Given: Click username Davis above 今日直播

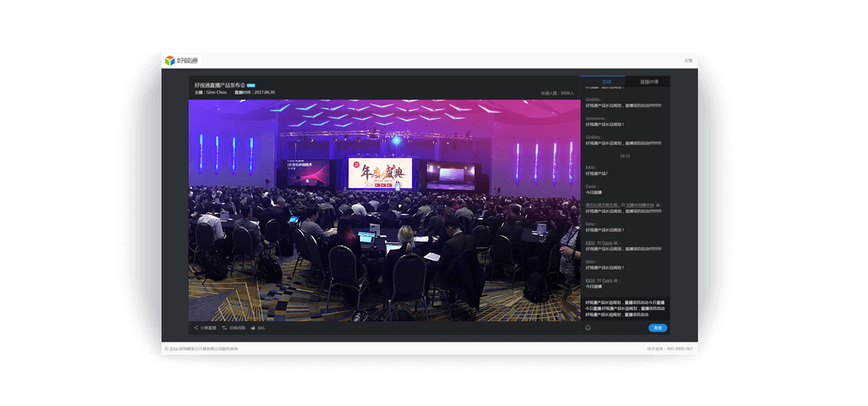Looking at the screenshot, I should tap(591, 187).
